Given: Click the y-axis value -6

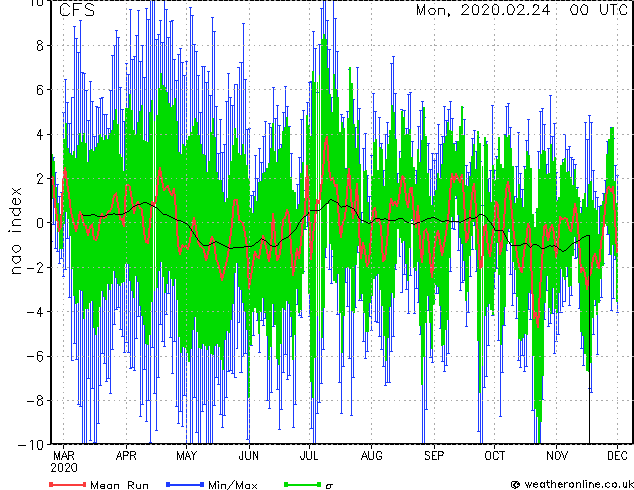Looking at the screenshot, I should click(35, 356).
